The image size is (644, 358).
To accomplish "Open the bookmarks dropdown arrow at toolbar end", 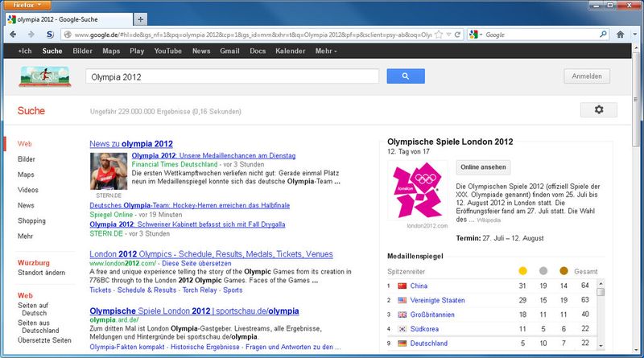I will tap(635, 35).
